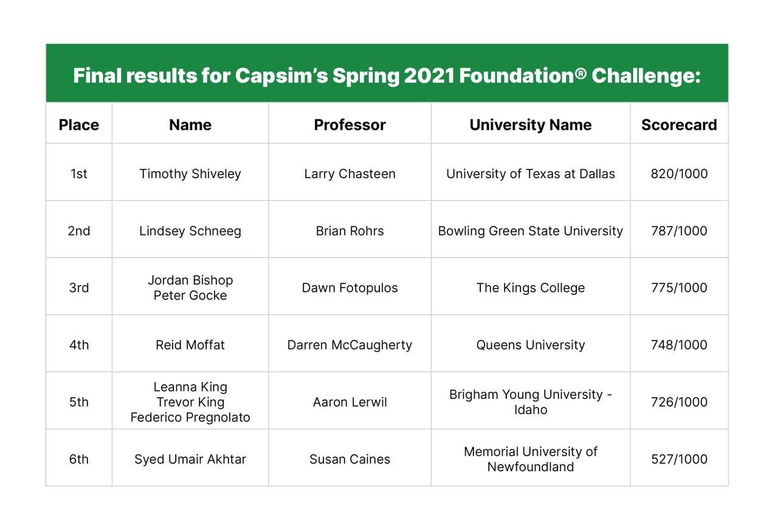Select Dawn Fotopulos professor cell
775x532 pixels.
coord(350,288)
